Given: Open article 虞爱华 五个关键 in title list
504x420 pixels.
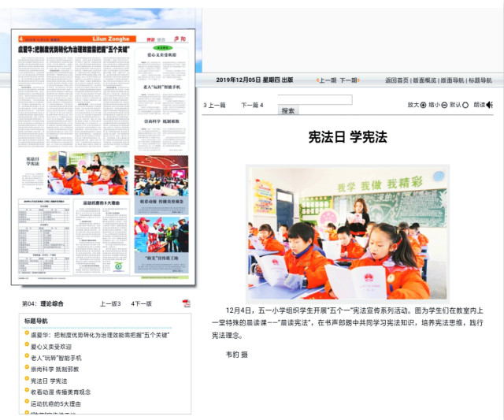Looking at the screenshot, I should click(100, 335).
